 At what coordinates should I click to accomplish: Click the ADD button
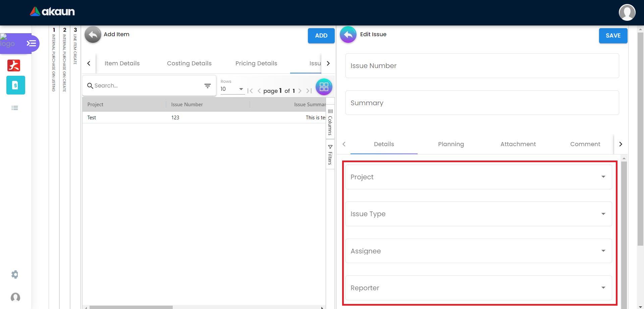321,36
